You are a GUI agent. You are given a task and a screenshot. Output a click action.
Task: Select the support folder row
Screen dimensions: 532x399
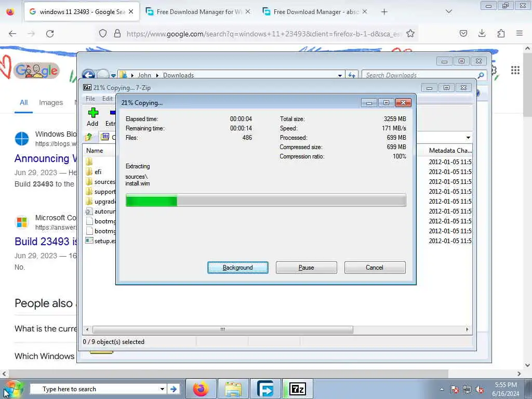coord(100,191)
